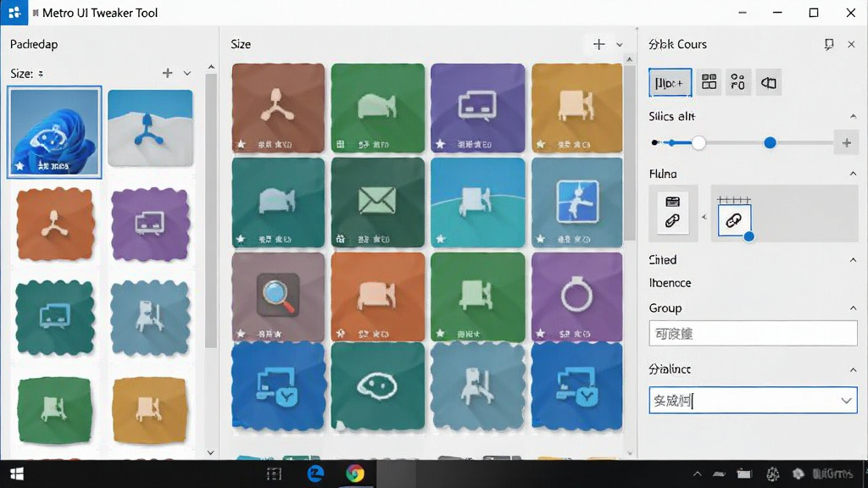868x488 pixels.
Task: Toggle favorite star on brown share tile
Action: pyautogui.click(x=242, y=144)
